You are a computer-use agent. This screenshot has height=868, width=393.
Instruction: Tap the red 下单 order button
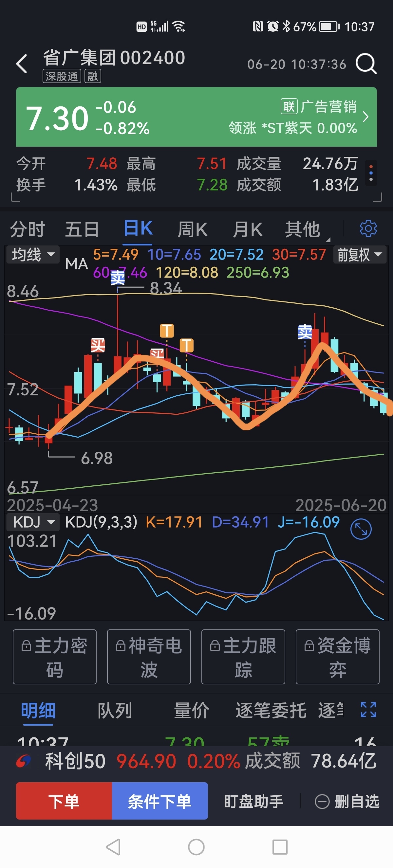tap(64, 801)
